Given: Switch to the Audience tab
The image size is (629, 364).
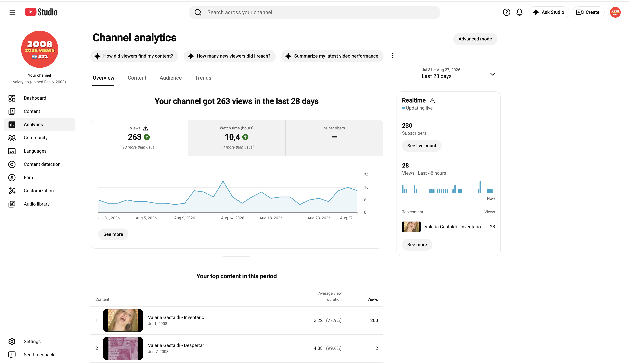Looking at the screenshot, I should pyautogui.click(x=170, y=78).
